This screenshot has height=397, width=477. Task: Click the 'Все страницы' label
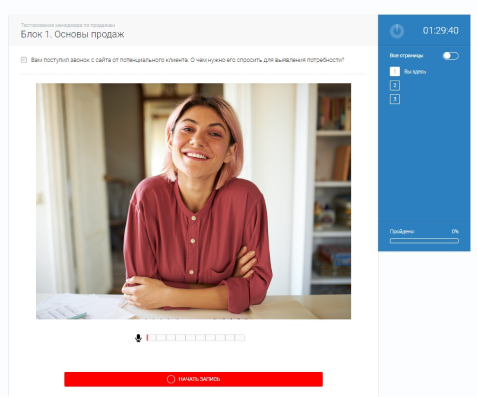406,56
